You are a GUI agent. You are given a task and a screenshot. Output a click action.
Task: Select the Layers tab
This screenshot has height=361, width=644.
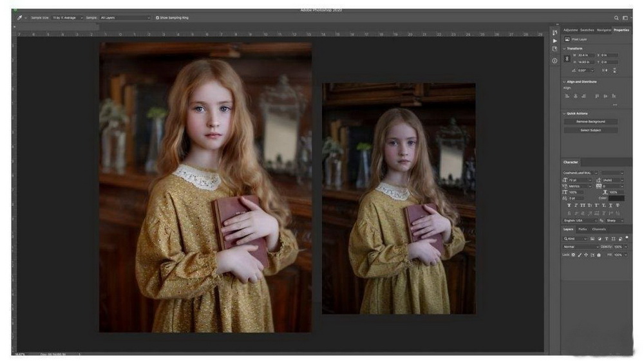569,229
